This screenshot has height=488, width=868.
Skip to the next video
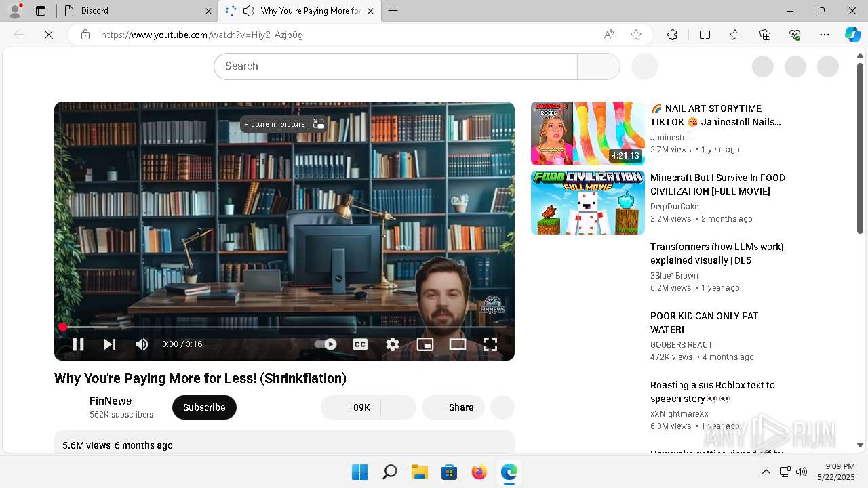(x=109, y=344)
